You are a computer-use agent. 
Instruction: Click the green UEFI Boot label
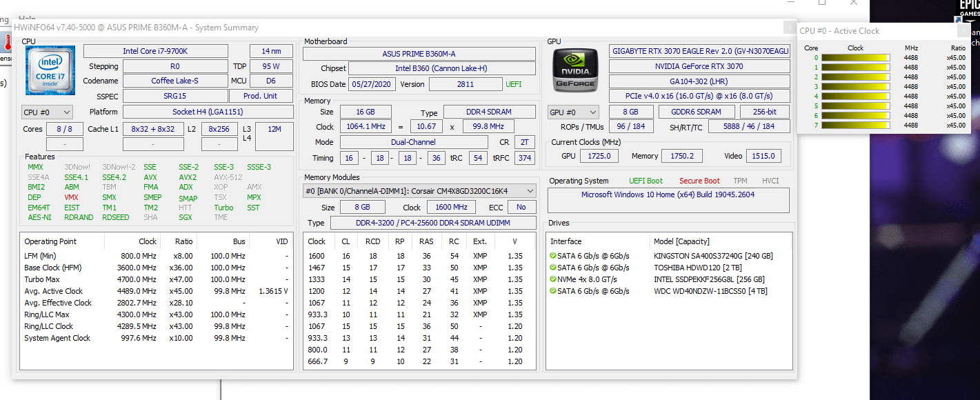coord(646,181)
